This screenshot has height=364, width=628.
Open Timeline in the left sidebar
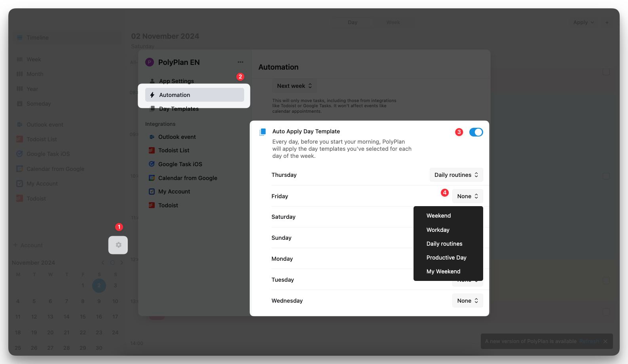click(x=66, y=38)
